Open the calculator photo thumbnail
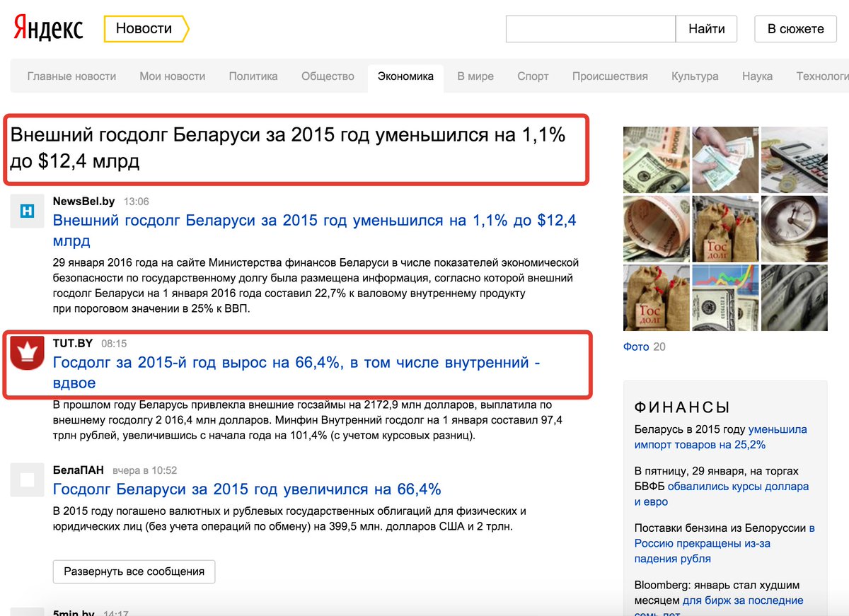The width and height of the screenshot is (849, 616). [x=794, y=159]
